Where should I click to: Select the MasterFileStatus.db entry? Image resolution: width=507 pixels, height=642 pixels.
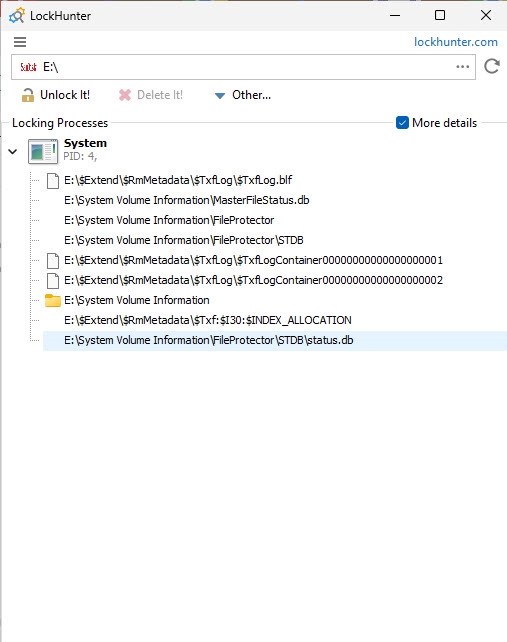[187, 200]
